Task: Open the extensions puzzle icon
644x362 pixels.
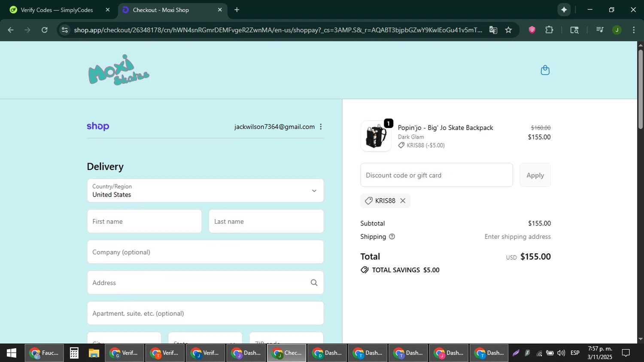Action: click(549, 30)
